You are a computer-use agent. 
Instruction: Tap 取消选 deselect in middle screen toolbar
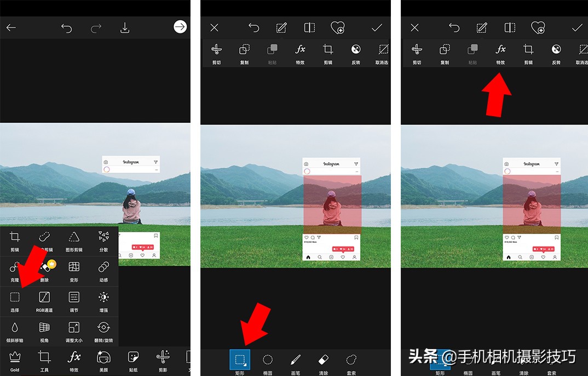(x=382, y=54)
